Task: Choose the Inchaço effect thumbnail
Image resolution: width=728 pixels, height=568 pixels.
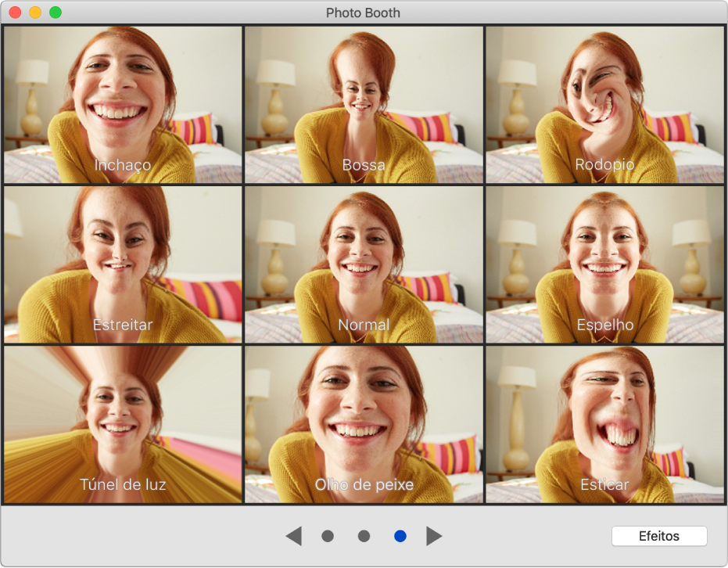Action: [123, 105]
